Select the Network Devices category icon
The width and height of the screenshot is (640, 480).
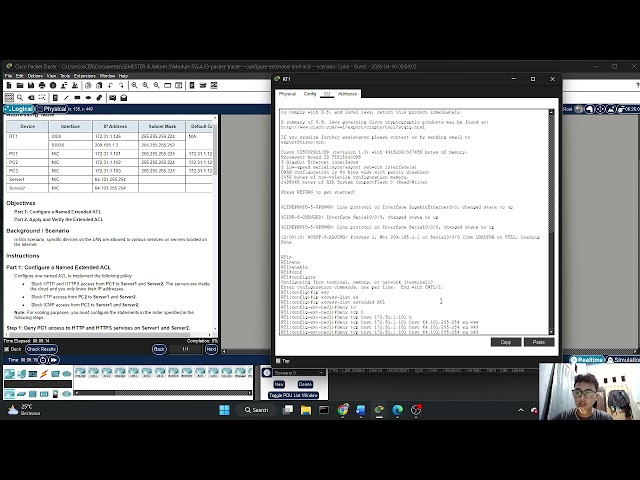pyautogui.click(x=9, y=373)
